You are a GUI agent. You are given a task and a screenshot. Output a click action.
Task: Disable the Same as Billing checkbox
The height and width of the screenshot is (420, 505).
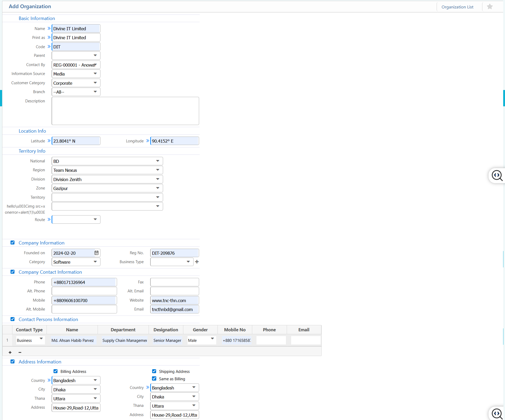coord(154,378)
